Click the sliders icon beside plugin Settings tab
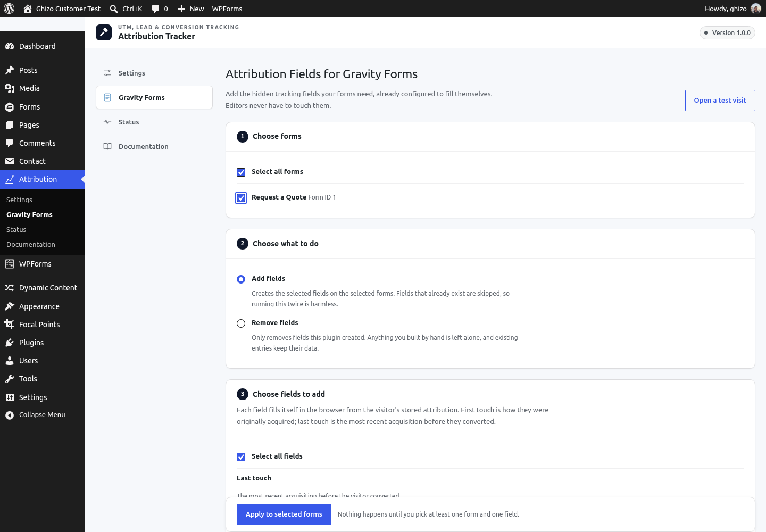 pyautogui.click(x=107, y=73)
